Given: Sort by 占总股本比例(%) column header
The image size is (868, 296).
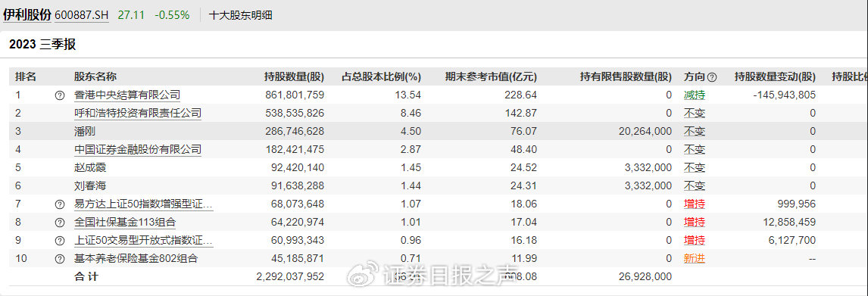Looking at the screenshot, I should (x=381, y=77).
